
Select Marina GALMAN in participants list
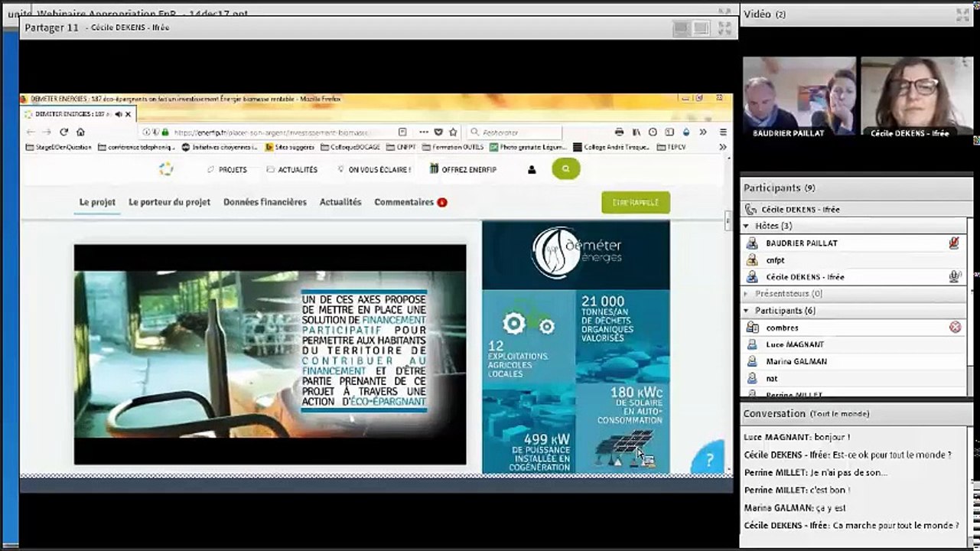tap(851, 361)
